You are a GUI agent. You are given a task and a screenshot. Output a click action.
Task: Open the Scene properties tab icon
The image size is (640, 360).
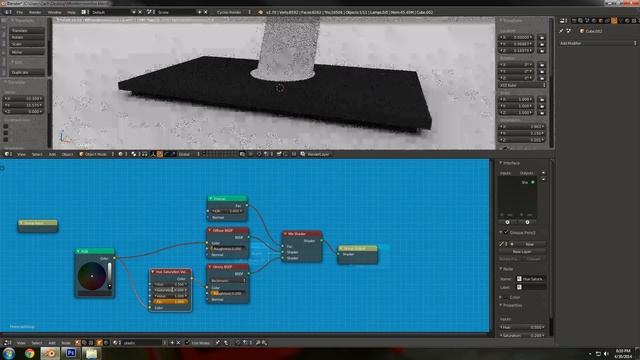pyautogui.click(x=587, y=20)
